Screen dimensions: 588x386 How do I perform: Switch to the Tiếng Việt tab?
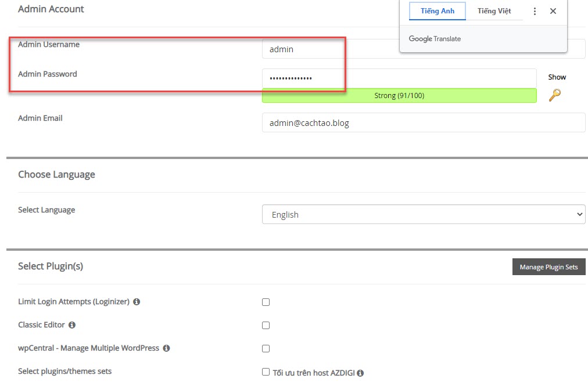tap(494, 11)
